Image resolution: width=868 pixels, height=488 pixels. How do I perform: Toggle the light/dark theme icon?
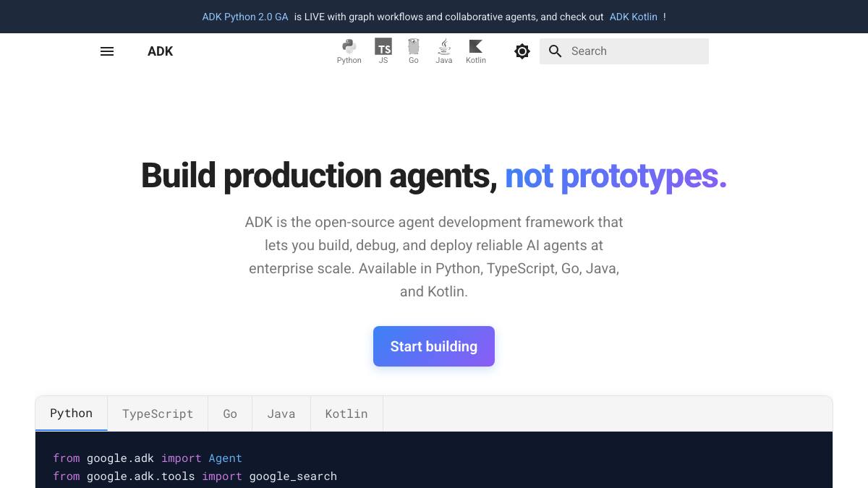(522, 51)
